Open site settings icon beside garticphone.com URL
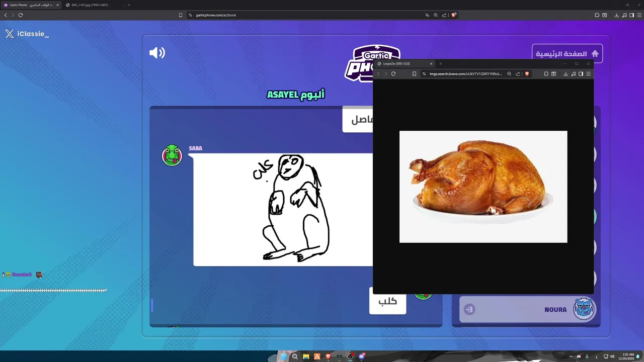The height and width of the screenshot is (362, 644). coord(191,15)
